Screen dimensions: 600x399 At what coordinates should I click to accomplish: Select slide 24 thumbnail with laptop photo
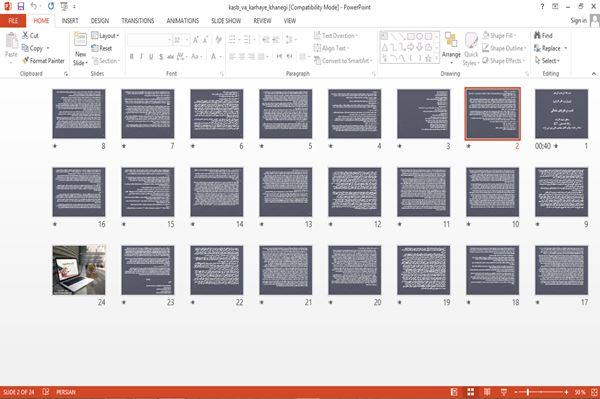pyautogui.click(x=79, y=270)
